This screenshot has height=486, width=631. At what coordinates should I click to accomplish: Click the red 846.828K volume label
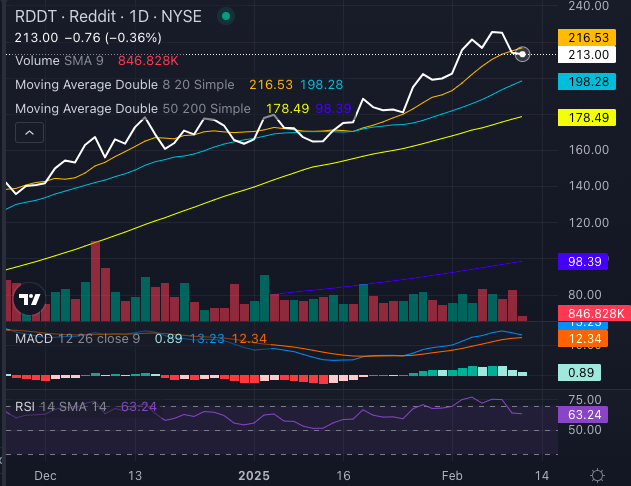591,313
